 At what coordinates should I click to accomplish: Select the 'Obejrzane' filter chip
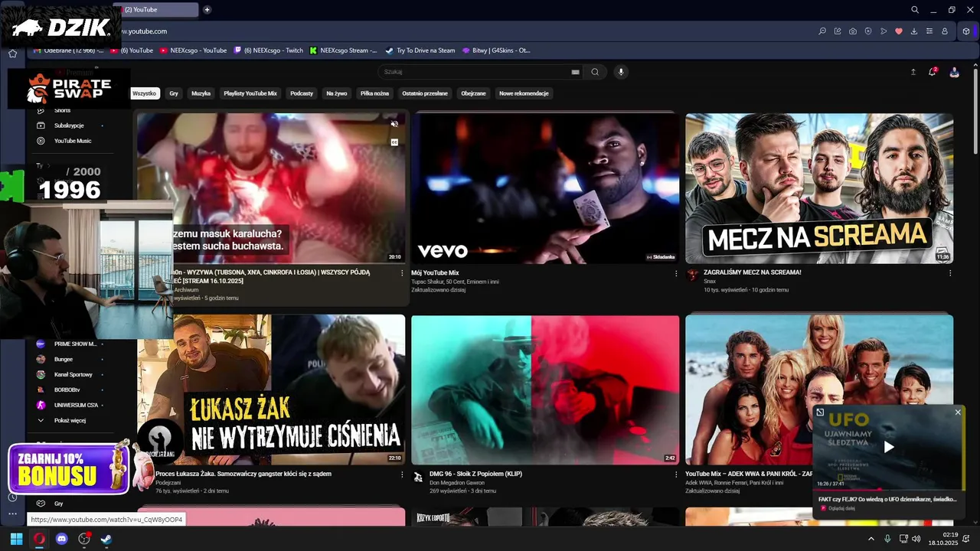point(473,93)
